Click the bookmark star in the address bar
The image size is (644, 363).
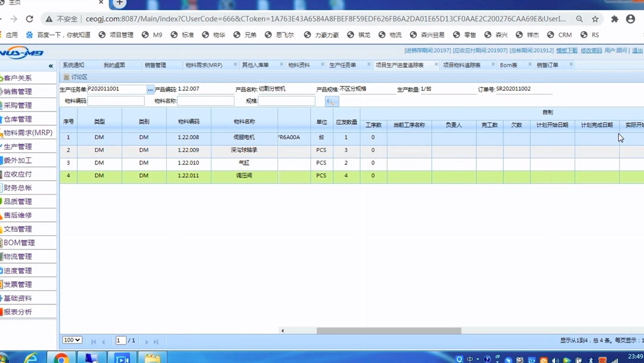(595, 19)
